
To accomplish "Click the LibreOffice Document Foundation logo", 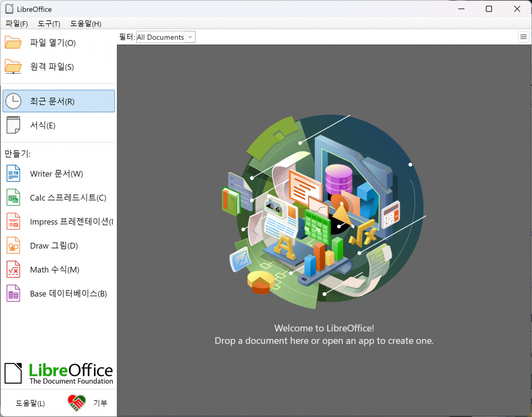I will point(59,373).
